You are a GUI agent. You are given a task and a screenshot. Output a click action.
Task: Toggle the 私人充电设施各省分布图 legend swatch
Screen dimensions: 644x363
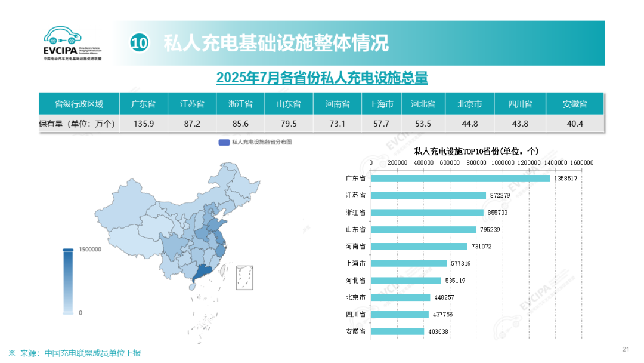[x=224, y=142]
